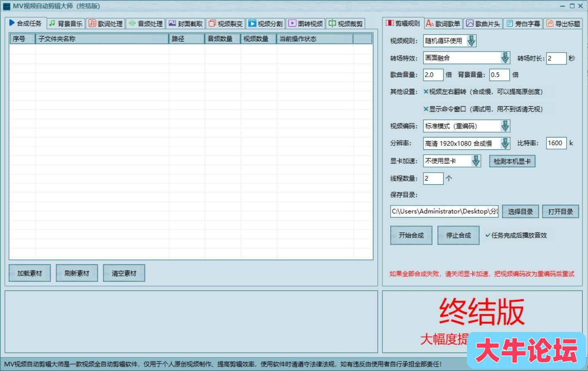Open the 旁白字幕 tab
The width and height of the screenshot is (588, 371).
click(523, 24)
